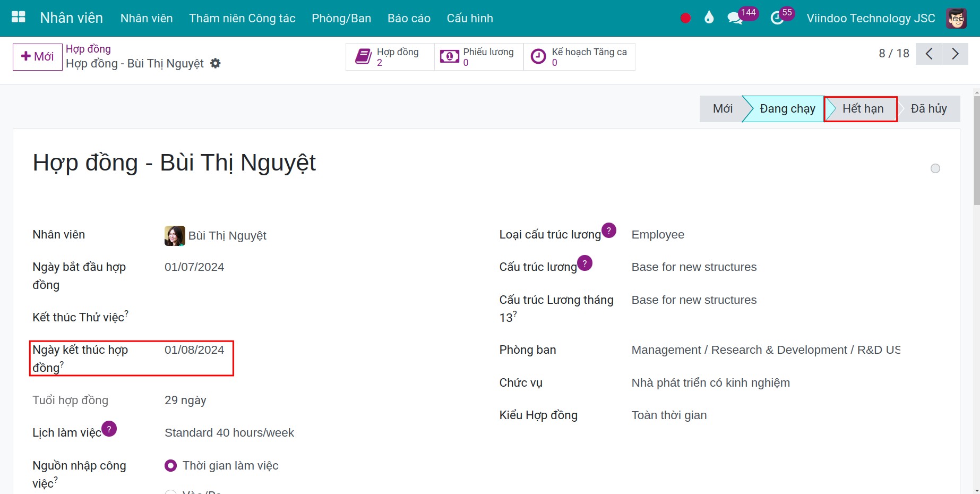Screen dimensions: 980x494
Task: Click help icon next to Lịch làm việc
Action: (x=109, y=429)
